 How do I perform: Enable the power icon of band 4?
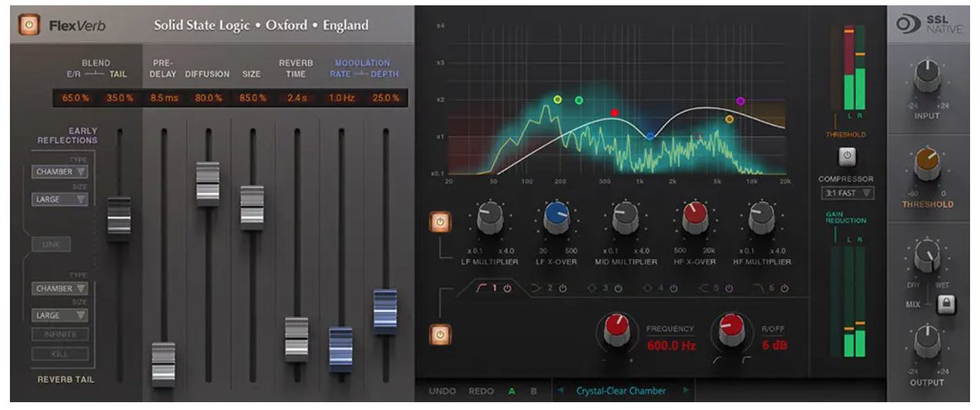673,288
